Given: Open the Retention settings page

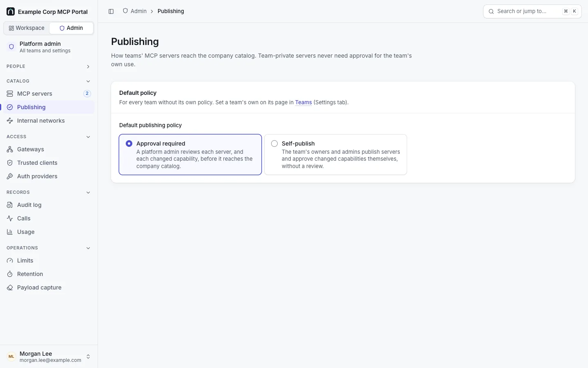Looking at the screenshot, I should tap(49, 274).
